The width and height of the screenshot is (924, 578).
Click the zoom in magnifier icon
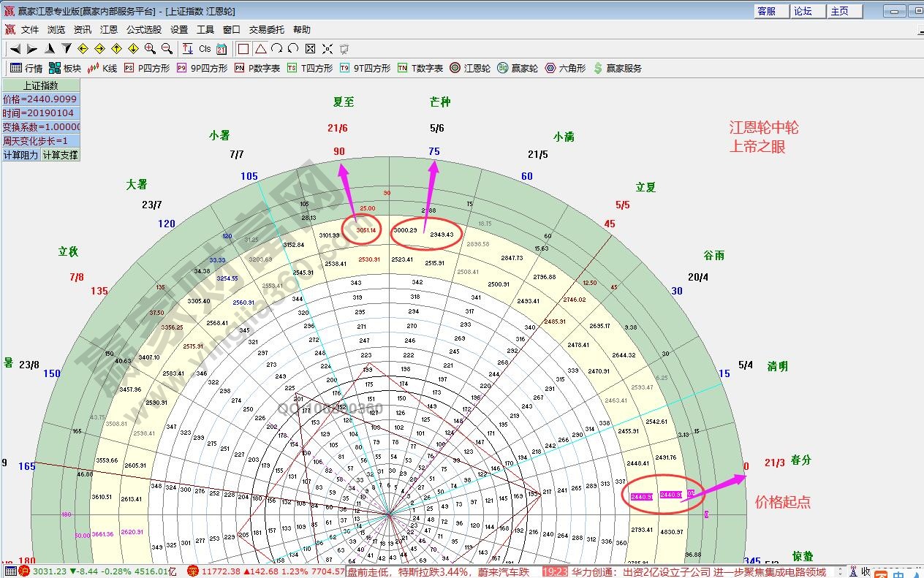(x=150, y=49)
